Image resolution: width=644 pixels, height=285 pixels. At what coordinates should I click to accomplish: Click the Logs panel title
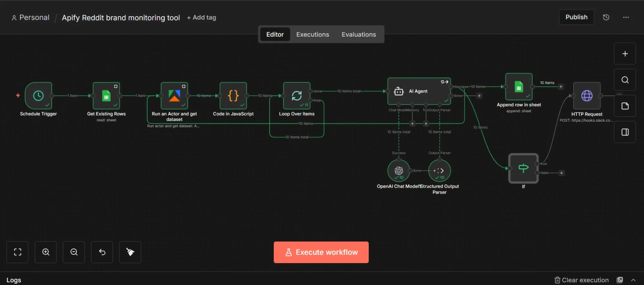14,280
